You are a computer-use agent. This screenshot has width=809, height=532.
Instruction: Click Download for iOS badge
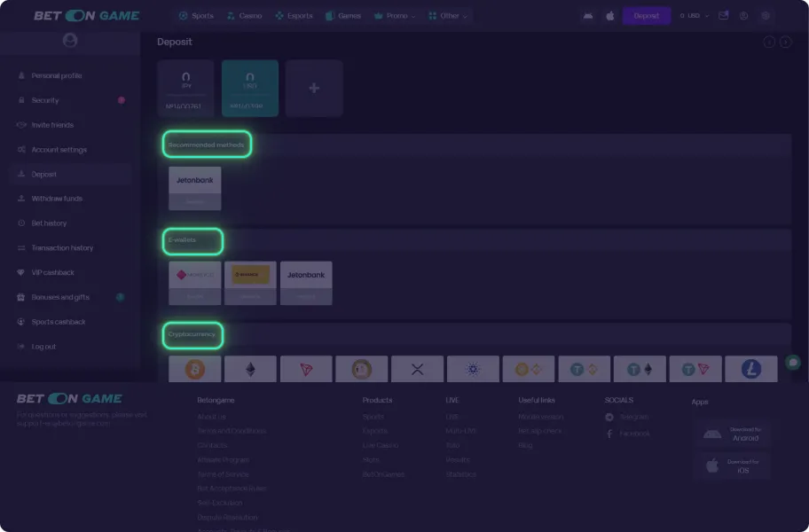pos(732,465)
